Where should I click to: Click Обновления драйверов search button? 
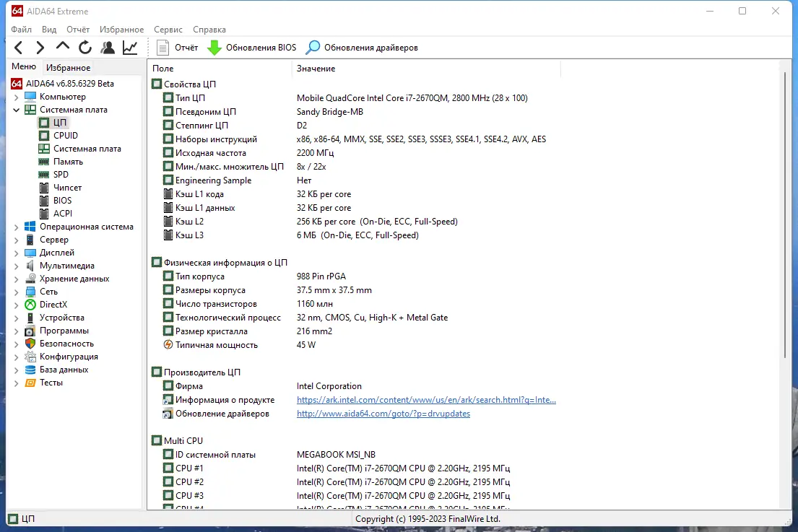click(362, 48)
